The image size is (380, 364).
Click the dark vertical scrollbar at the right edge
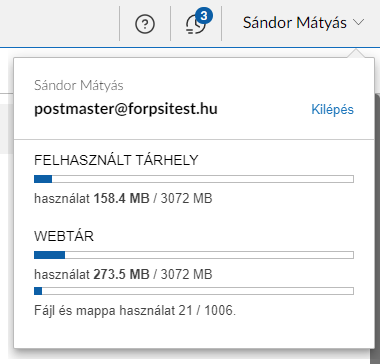click(375, 227)
